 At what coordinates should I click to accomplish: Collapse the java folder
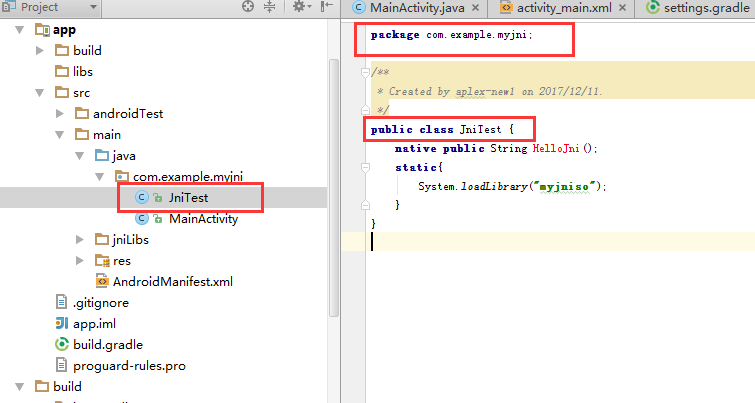(80, 156)
